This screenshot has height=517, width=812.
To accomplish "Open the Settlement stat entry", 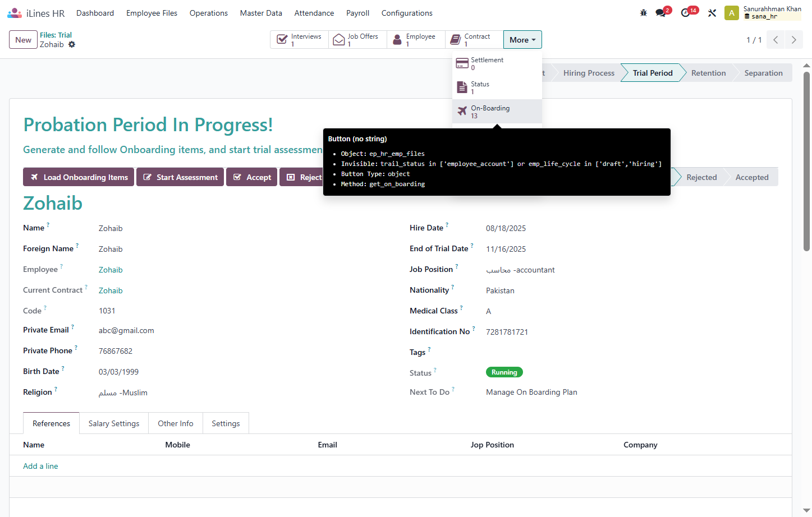I will [497, 63].
